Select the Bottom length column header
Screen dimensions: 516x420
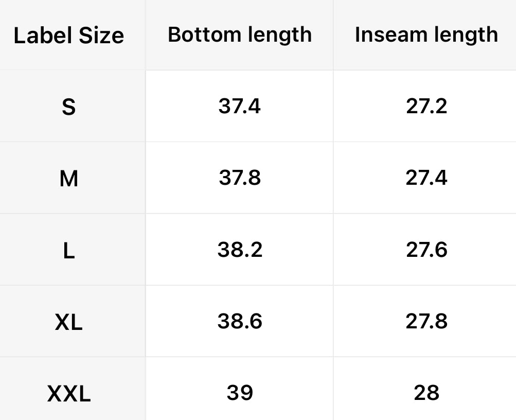coord(240,34)
